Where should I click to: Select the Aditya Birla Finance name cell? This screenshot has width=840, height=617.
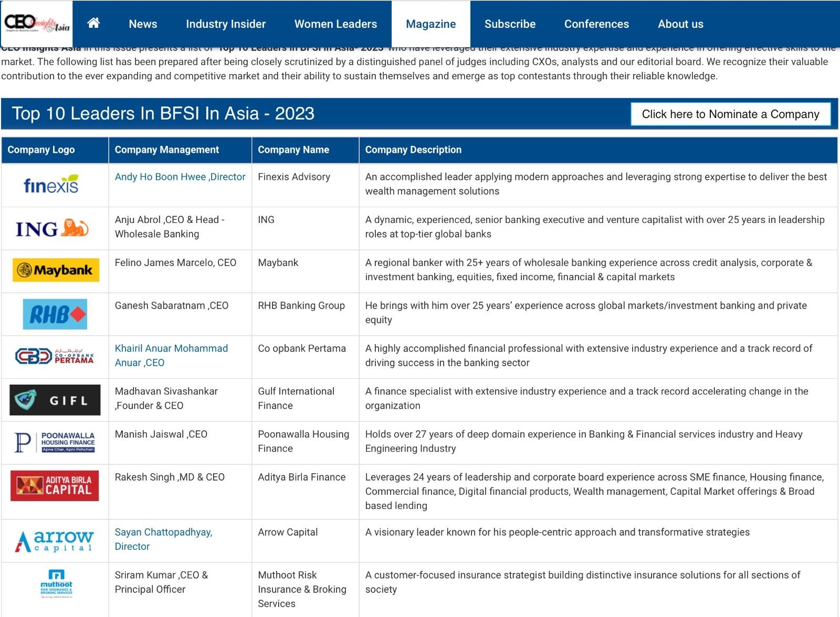pos(306,492)
